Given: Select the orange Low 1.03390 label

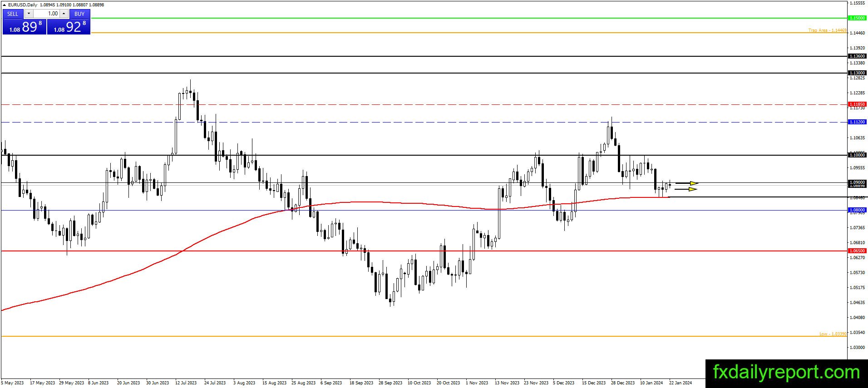Looking at the screenshot, I should pos(833,334).
